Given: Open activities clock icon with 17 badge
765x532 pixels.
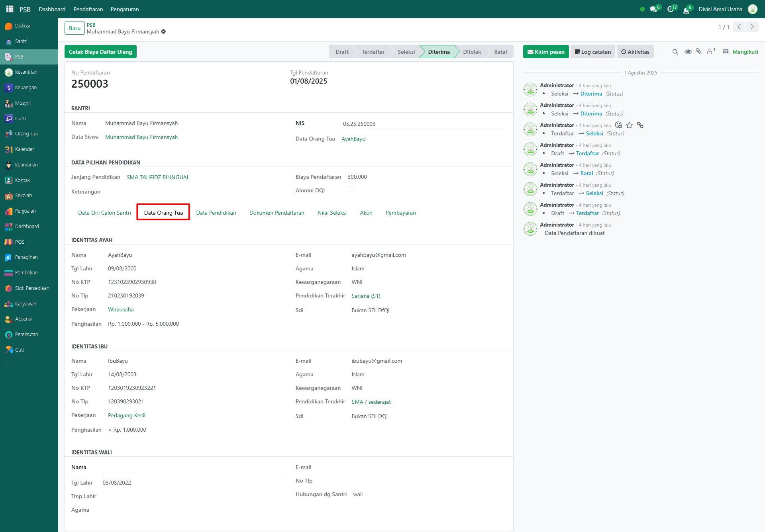Looking at the screenshot, I should [671, 9].
